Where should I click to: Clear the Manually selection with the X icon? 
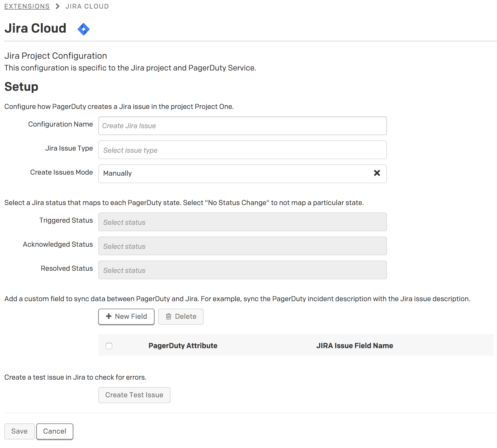[377, 173]
